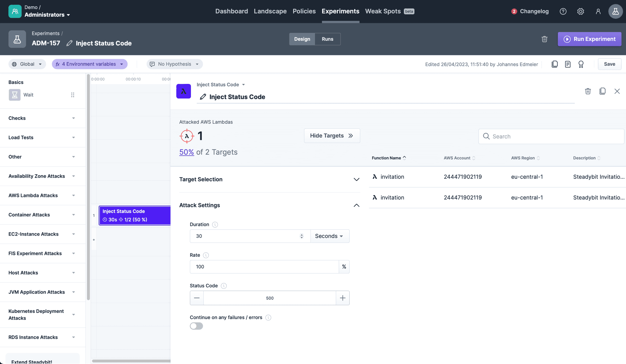Click the 50% targets link
This screenshot has height=364, width=626.
coord(187,152)
